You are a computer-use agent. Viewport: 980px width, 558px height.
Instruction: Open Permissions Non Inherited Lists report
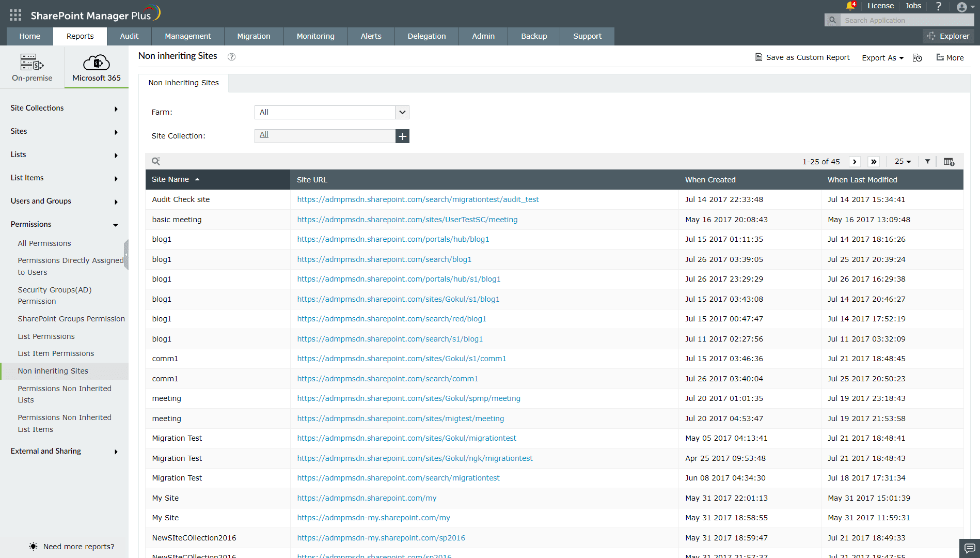65,394
